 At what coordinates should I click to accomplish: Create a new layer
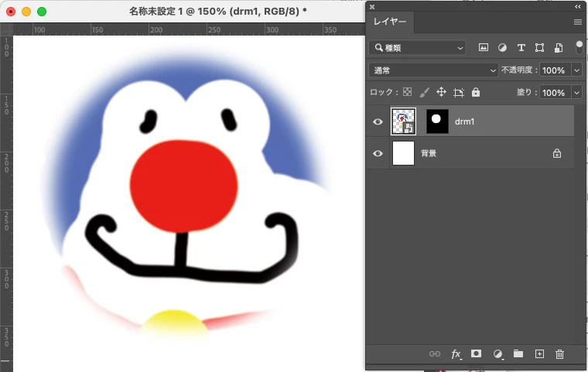coord(539,353)
